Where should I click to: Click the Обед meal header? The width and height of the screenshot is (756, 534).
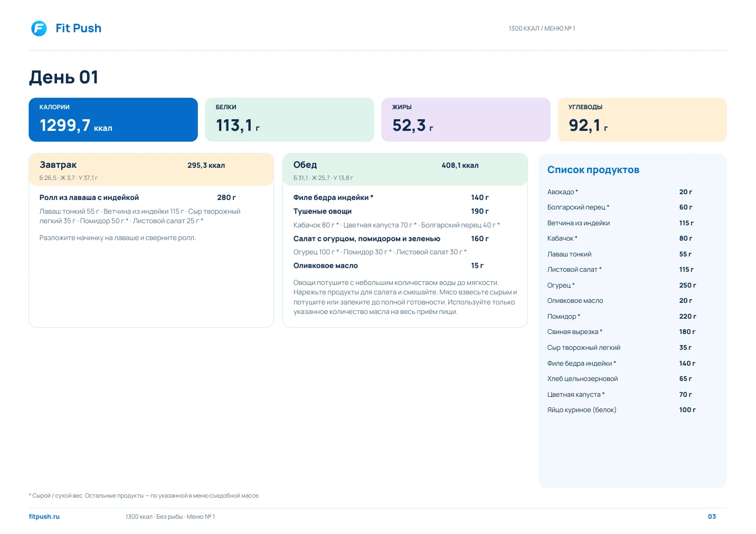click(405, 170)
